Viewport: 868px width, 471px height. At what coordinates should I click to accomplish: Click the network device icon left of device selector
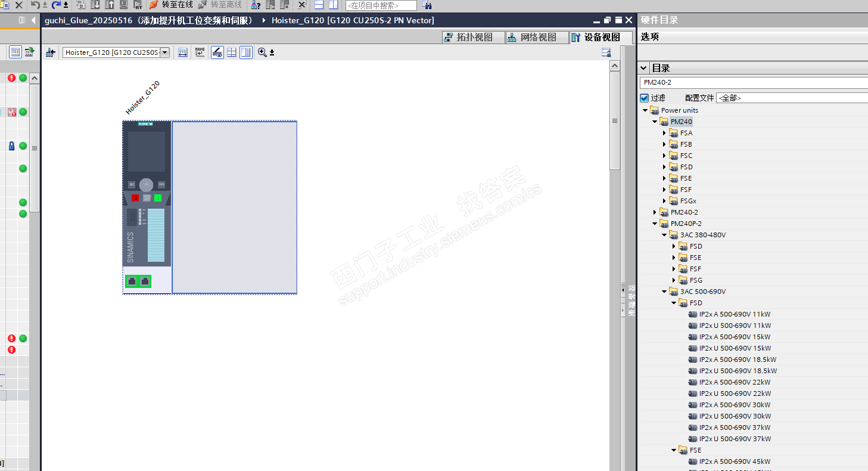(x=51, y=52)
